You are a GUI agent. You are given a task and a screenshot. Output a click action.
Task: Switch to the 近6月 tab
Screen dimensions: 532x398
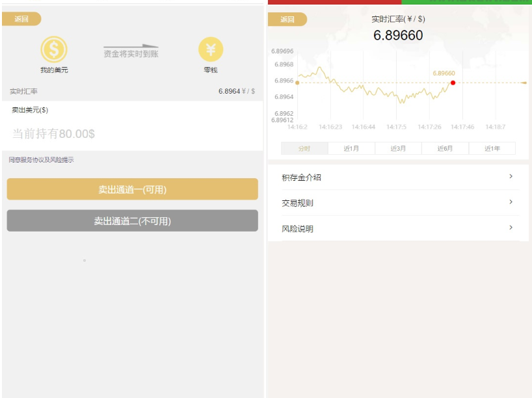(x=445, y=148)
